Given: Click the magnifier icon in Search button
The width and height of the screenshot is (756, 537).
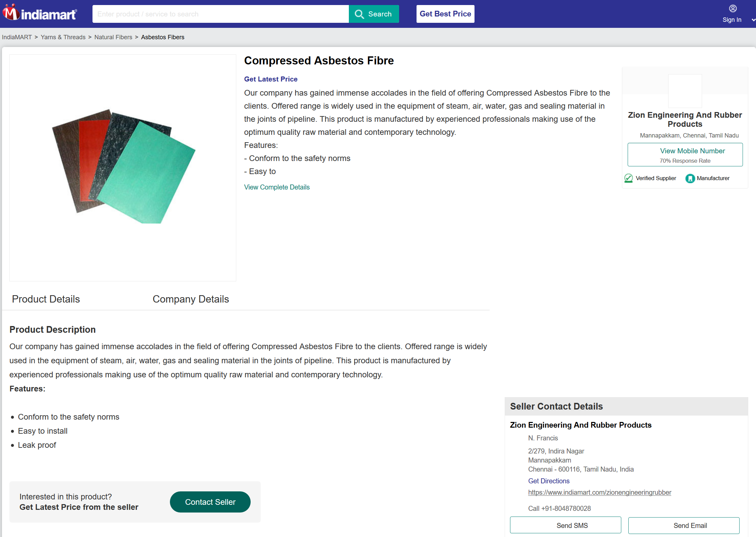Looking at the screenshot, I should (359, 14).
